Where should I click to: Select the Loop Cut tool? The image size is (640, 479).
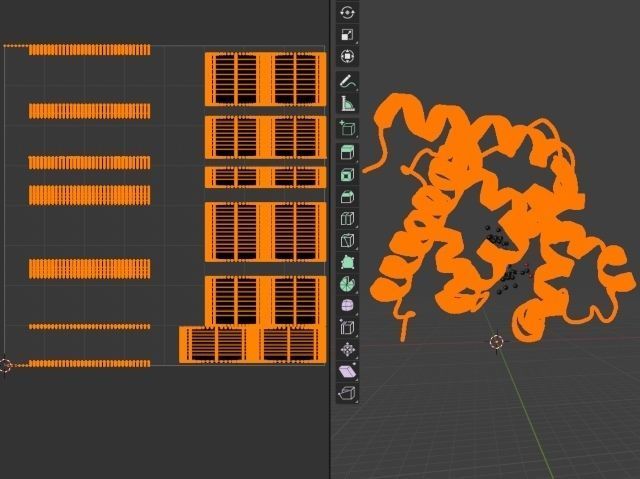(347, 218)
